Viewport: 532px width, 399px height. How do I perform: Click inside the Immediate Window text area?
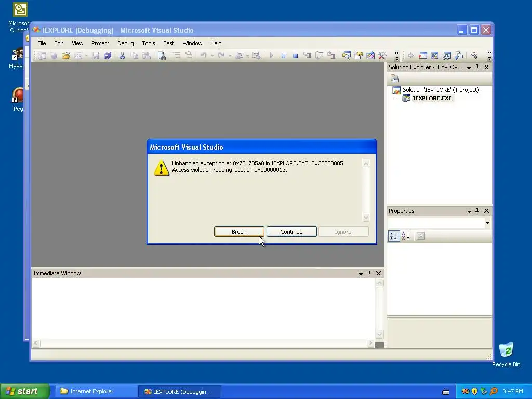point(204,309)
